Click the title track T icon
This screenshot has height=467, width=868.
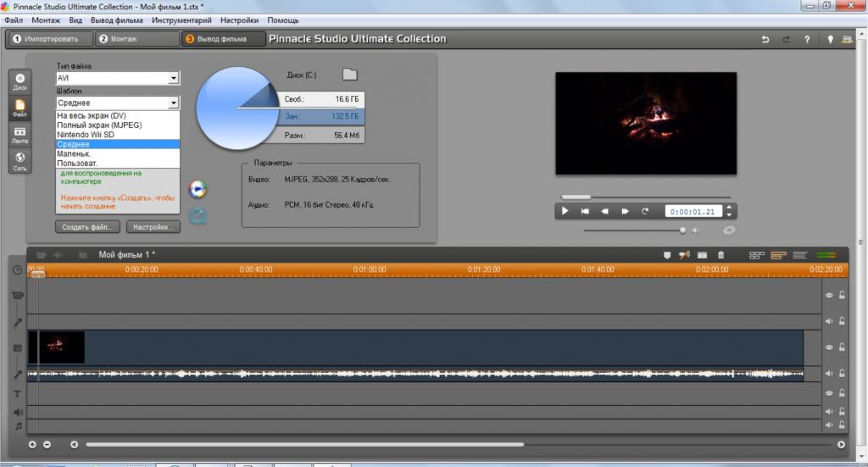click(17, 394)
